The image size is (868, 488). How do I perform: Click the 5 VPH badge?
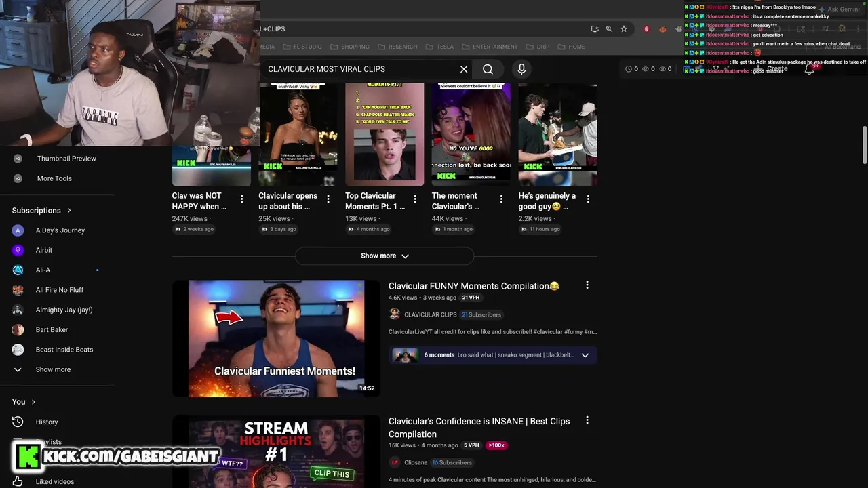[471, 445]
